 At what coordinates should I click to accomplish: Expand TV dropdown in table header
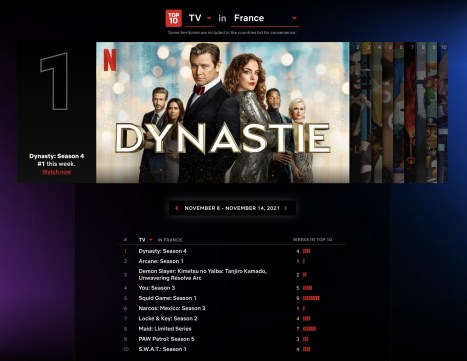point(146,240)
